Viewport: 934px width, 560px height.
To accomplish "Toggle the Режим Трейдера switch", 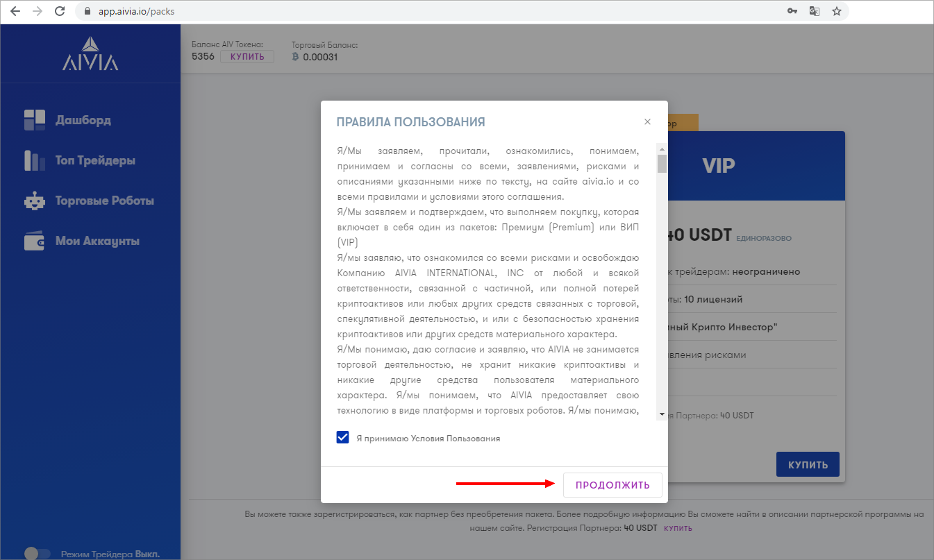I will tap(37, 554).
